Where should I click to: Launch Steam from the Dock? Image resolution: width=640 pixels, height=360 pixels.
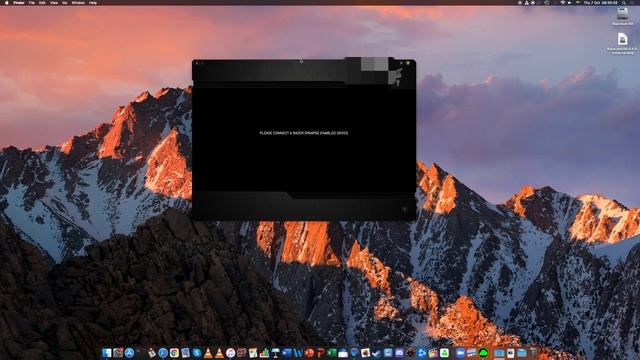click(376, 353)
